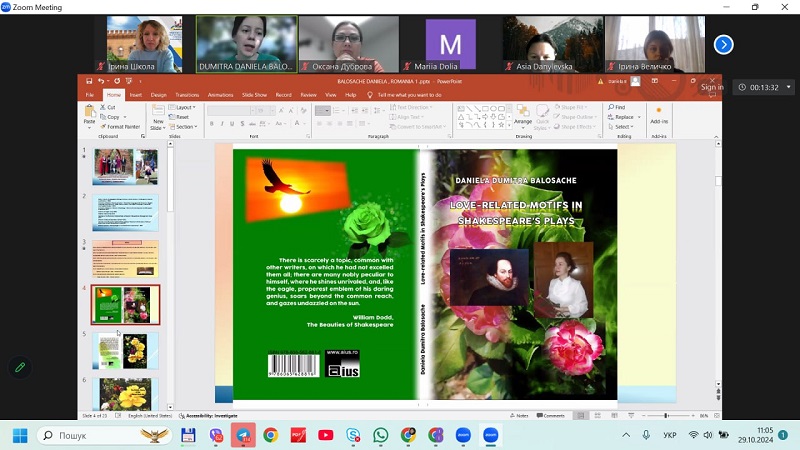Switch to the Slide Show tab
This screenshot has width=800, height=450.
[254, 95]
